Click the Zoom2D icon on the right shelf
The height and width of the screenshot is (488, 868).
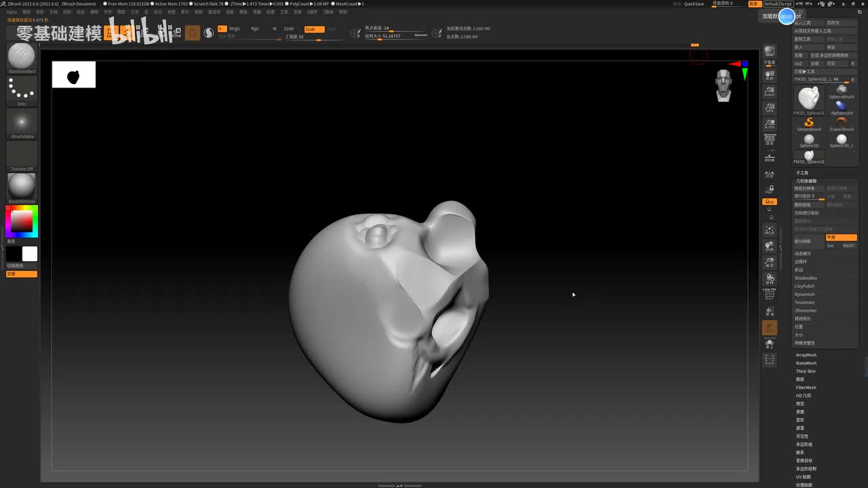770,91
